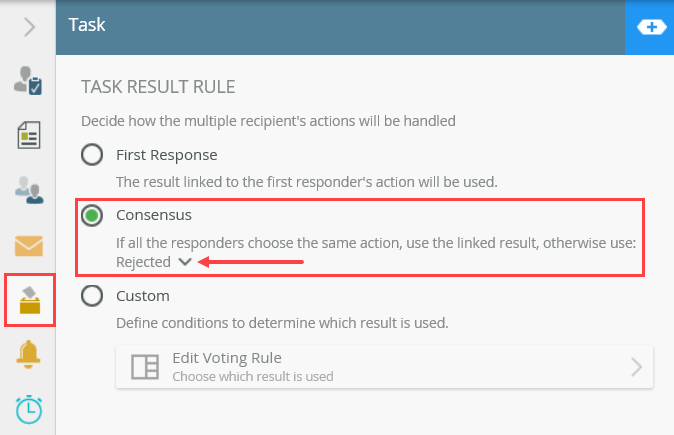Select the First Response radio button

92,155
